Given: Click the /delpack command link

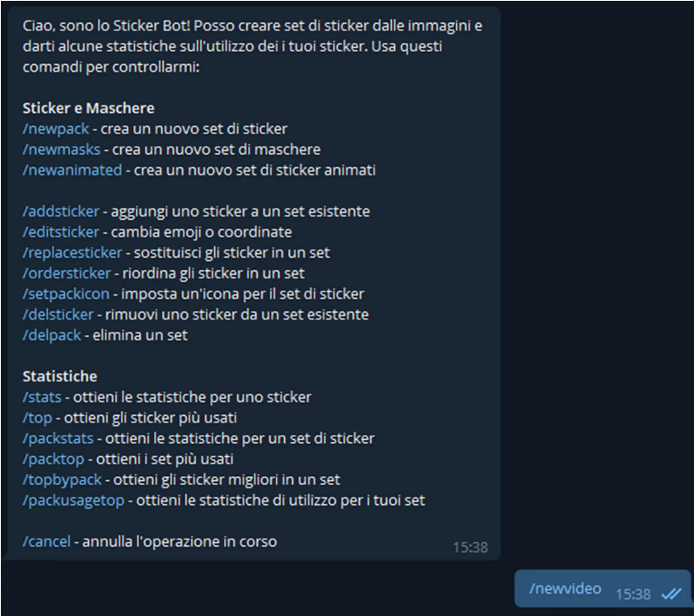Looking at the screenshot, I should (x=52, y=335).
